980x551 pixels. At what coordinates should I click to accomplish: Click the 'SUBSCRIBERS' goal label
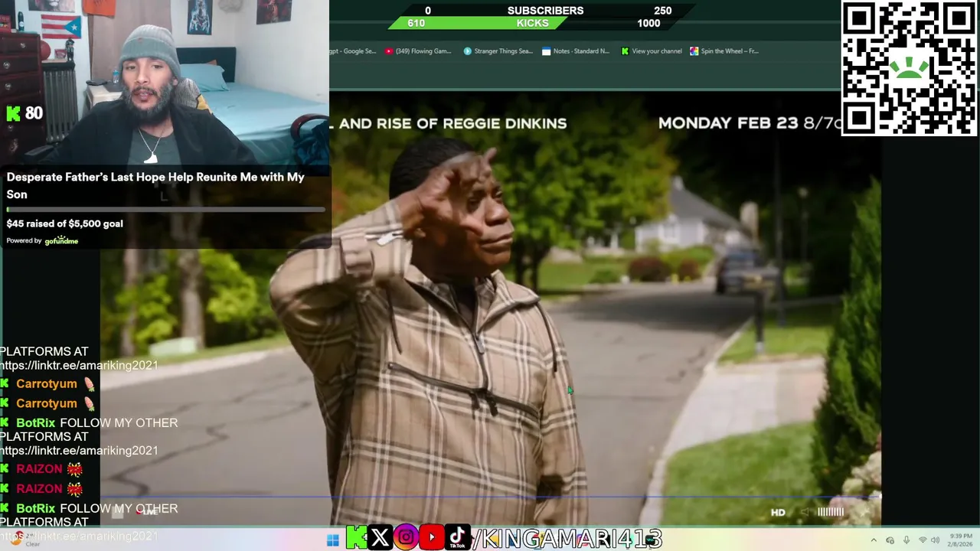click(545, 11)
